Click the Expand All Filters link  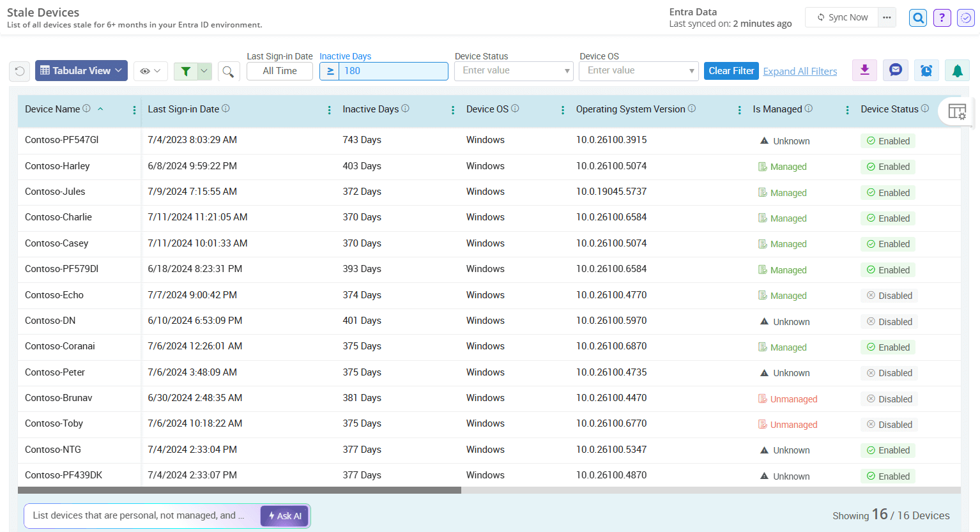point(800,71)
